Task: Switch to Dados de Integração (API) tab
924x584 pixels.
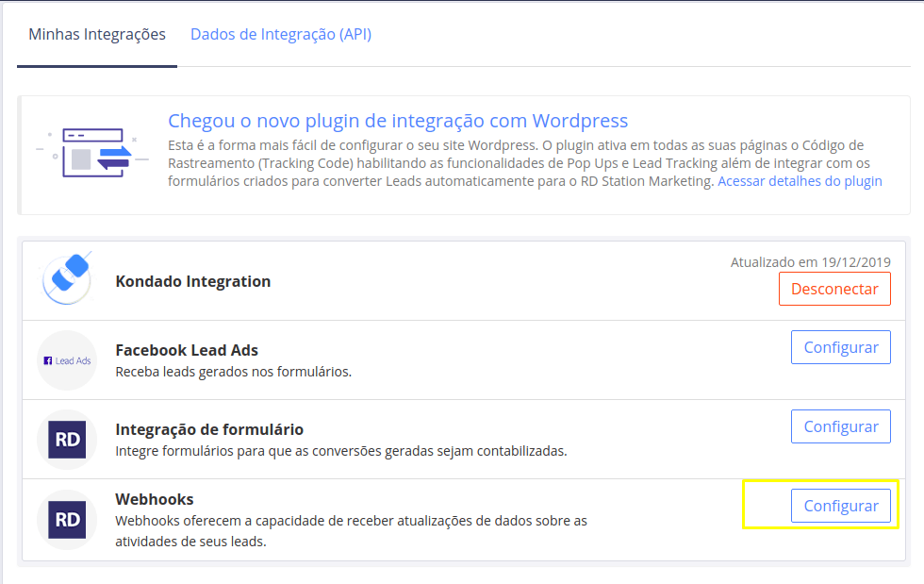Action: (x=281, y=35)
